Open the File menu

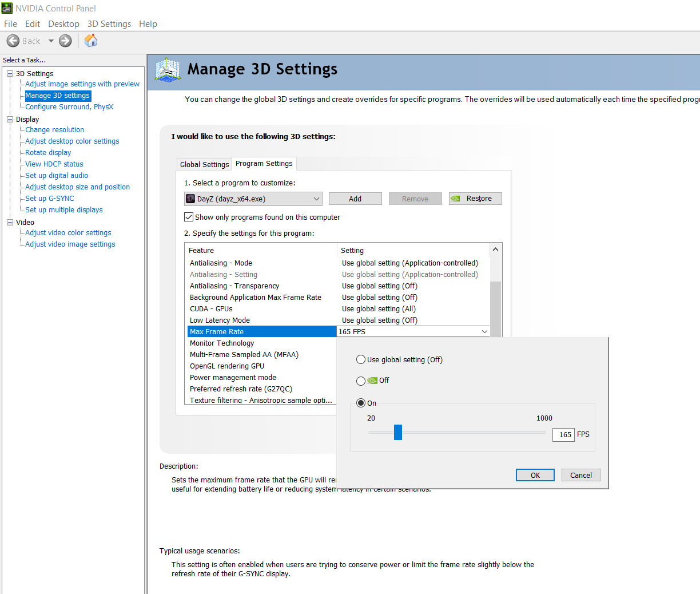10,23
